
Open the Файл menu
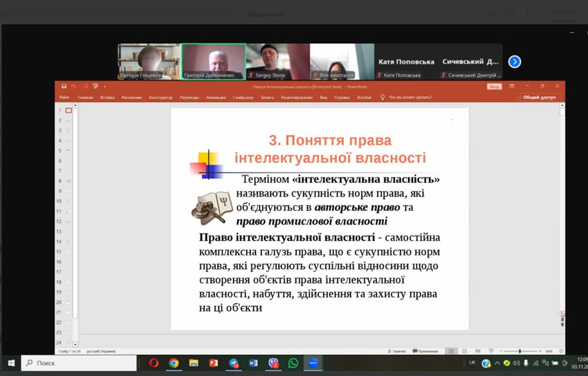tap(64, 98)
